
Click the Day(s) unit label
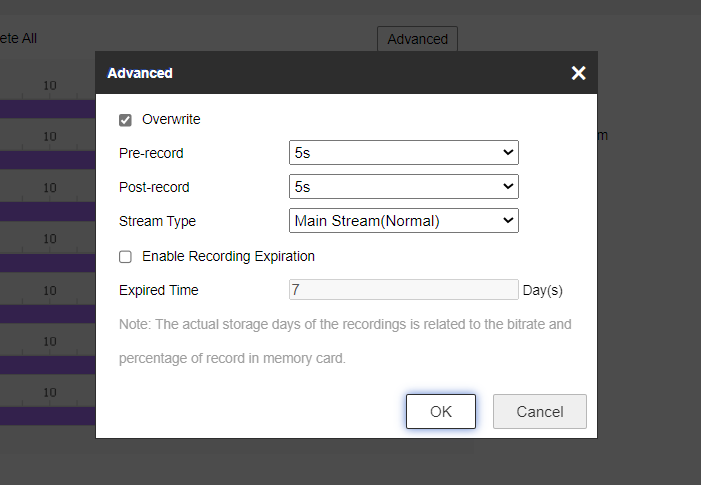pos(543,290)
